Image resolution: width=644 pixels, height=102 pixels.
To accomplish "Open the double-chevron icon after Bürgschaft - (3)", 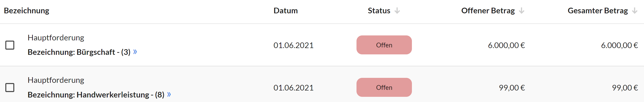I will 135,52.
